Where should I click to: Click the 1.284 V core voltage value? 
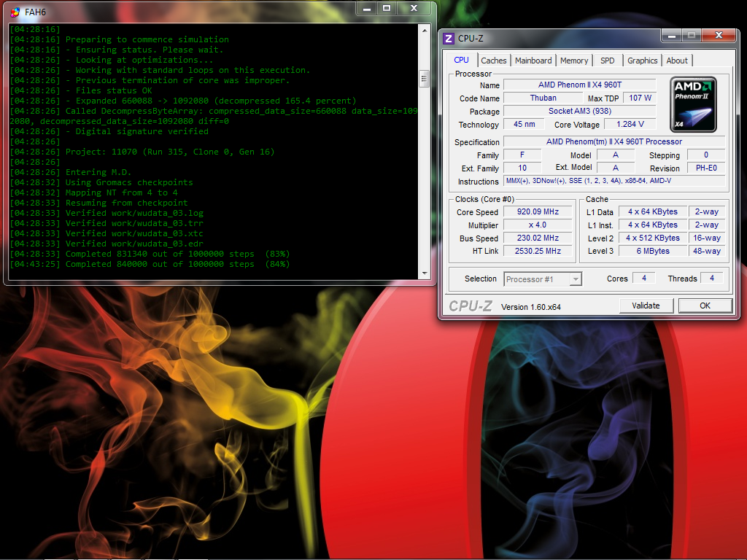[630, 124]
